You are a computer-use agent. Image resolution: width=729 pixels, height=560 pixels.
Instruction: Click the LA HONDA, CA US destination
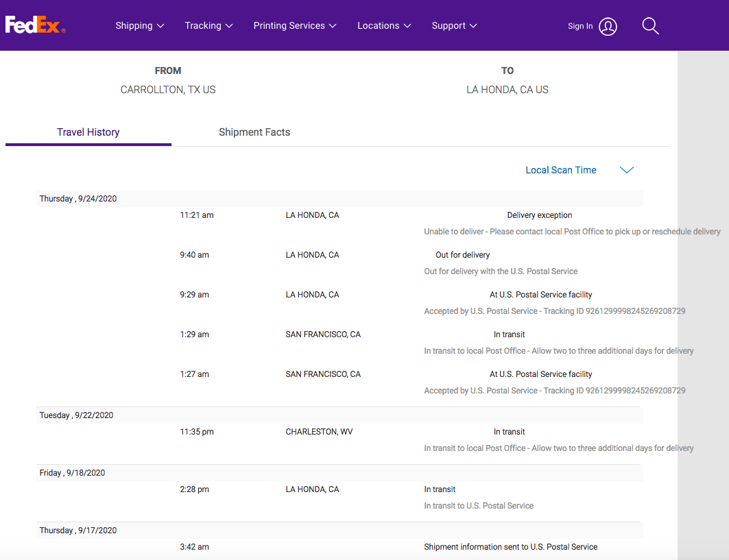(507, 90)
